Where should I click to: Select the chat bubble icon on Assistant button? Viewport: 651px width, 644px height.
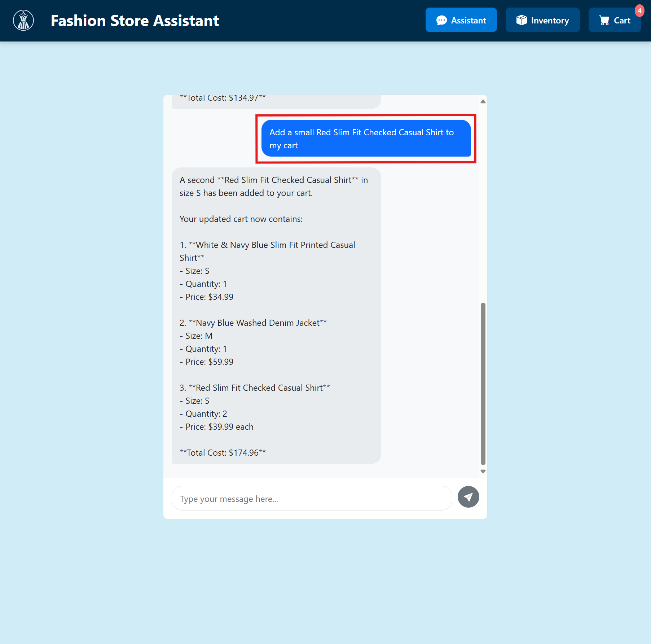(x=441, y=20)
